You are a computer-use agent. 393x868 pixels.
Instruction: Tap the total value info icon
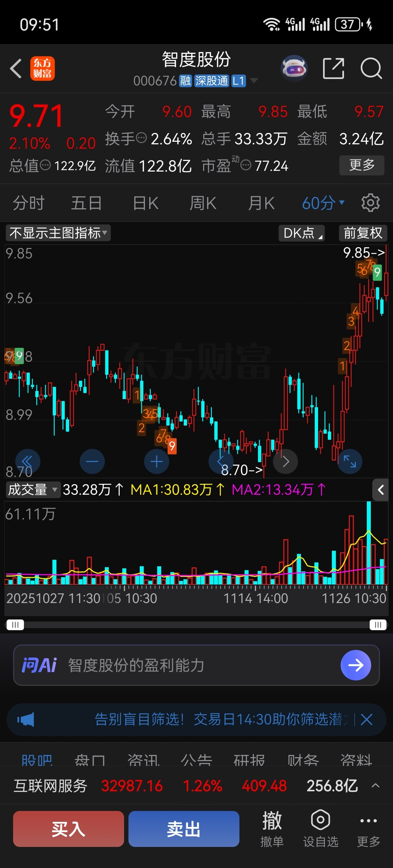point(45,165)
